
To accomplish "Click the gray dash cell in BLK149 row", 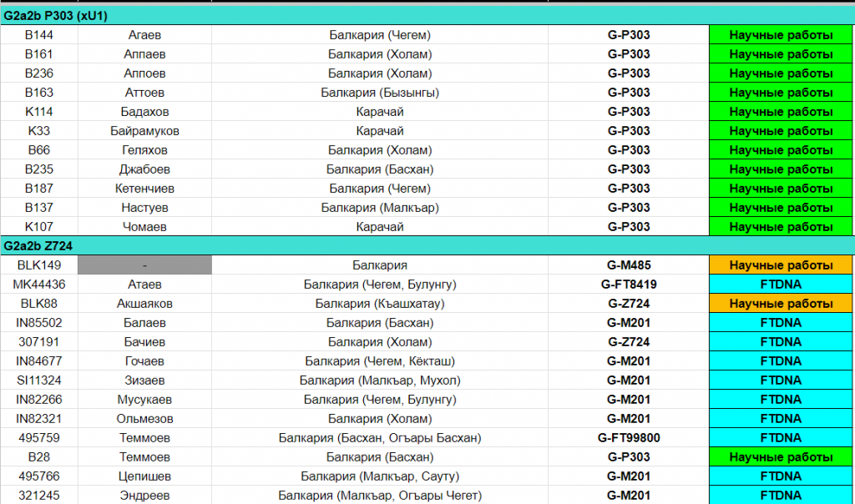I will coord(144,265).
